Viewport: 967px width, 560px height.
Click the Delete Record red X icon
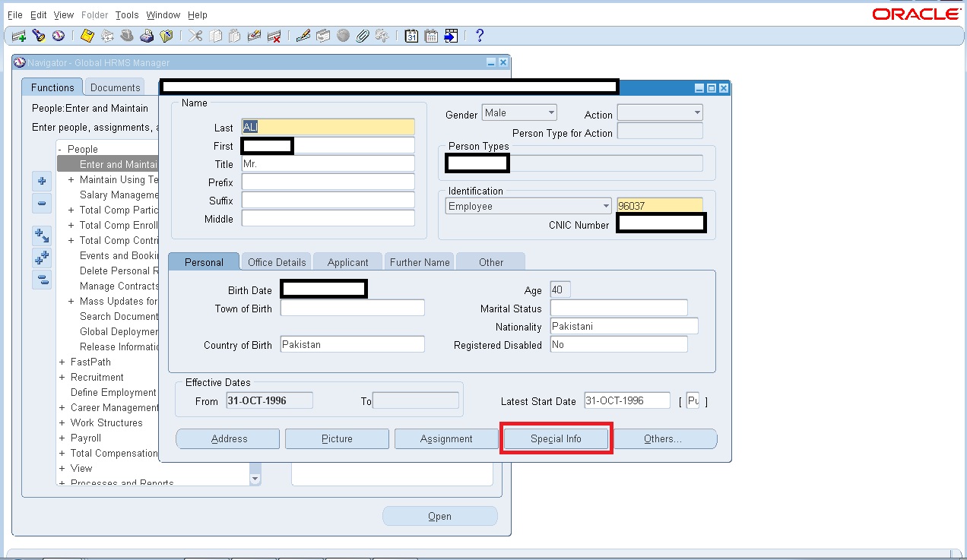coord(274,36)
